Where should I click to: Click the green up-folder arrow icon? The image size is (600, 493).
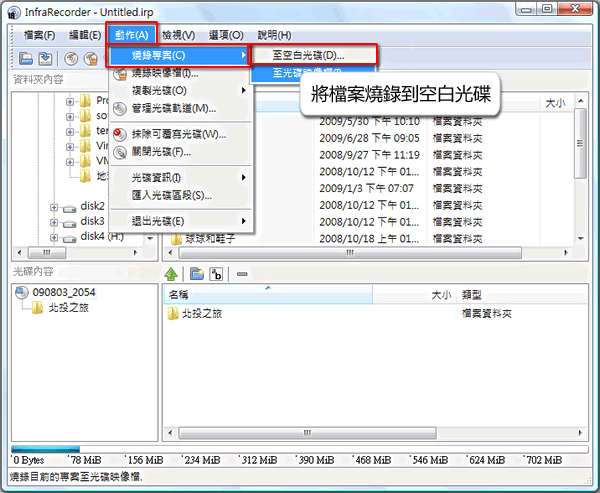click(171, 274)
